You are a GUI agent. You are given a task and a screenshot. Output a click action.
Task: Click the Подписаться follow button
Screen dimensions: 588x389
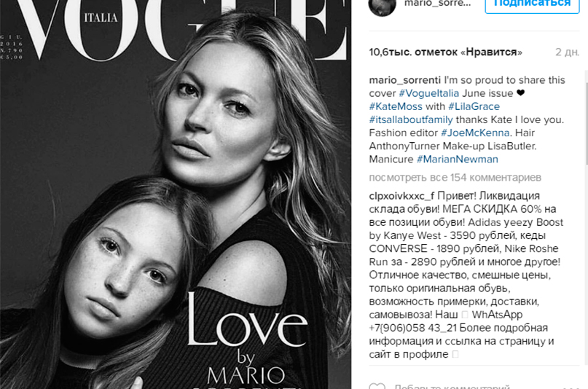click(x=532, y=5)
